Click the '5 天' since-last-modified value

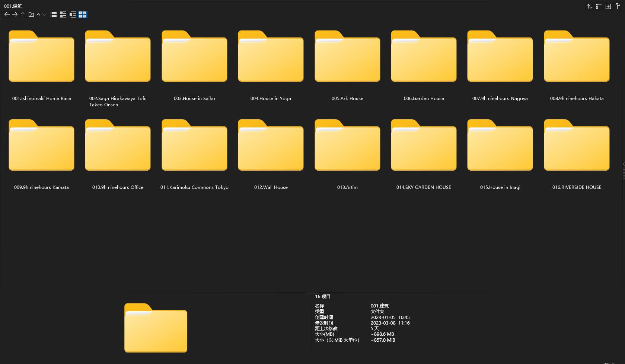point(375,329)
